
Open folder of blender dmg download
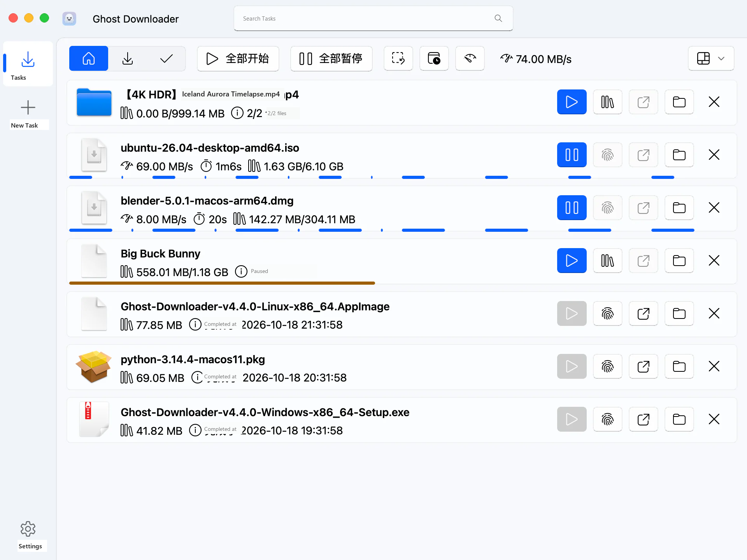[x=679, y=208]
